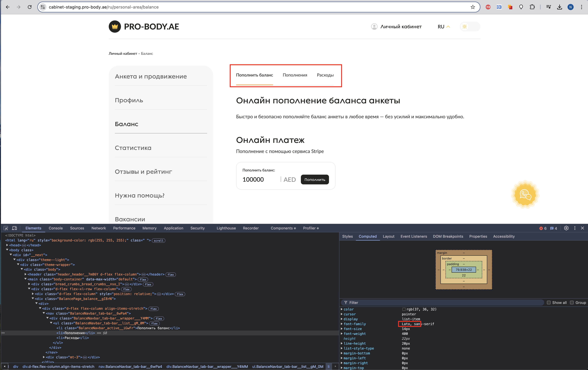Bookmark this page with the star icon
Screen dimensions: 588x370
473,7
